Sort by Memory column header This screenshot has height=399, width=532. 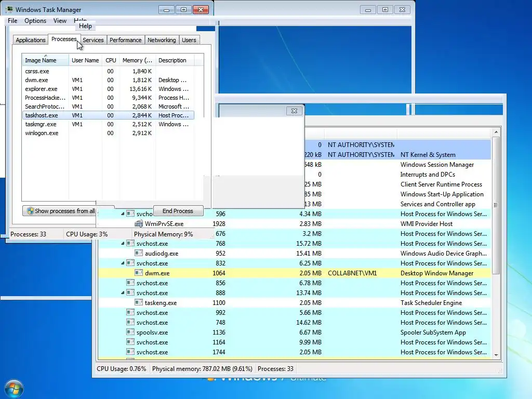tap(137, 60)
